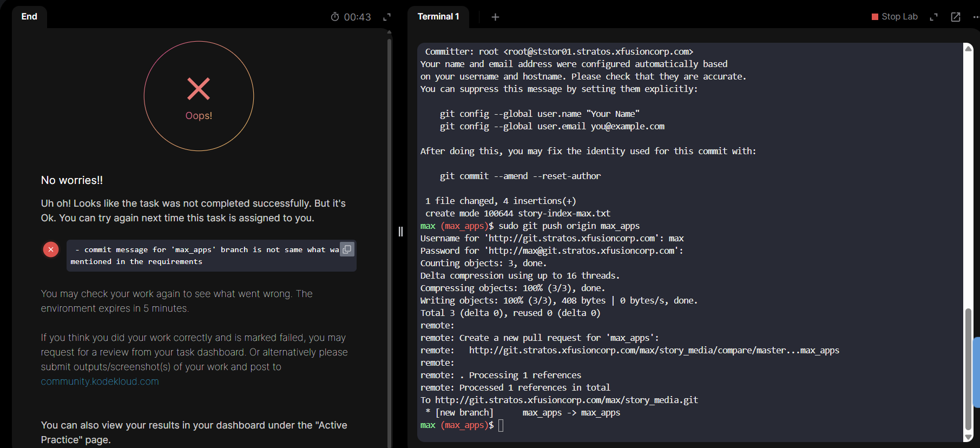Viewport: 980px width, 448px height.
Task: Click the timer clock icon
Action: pyautogui.click(x=335, y=17)
